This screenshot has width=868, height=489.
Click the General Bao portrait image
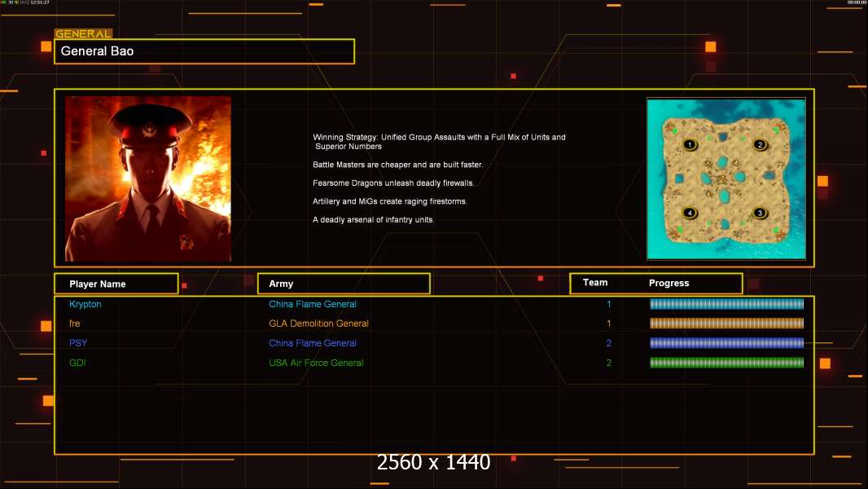(x=148, y=178)
